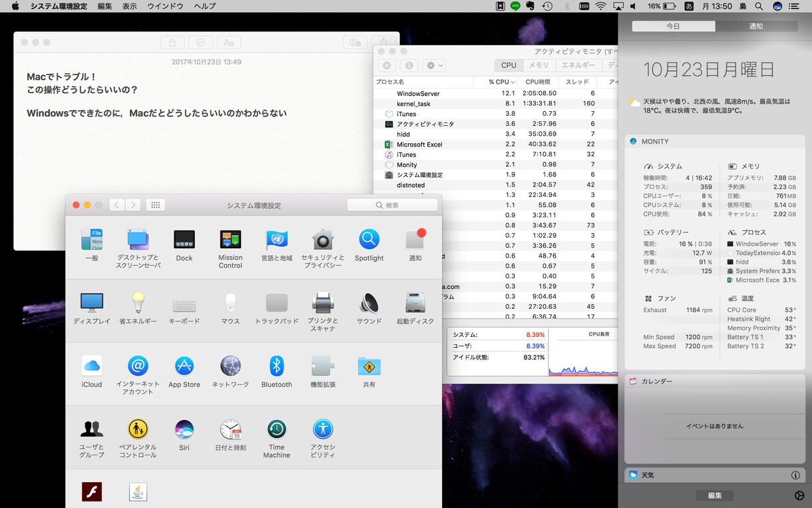
Task: Open the gear action dropdown in Activity Monitor
Action: coord(433,65)
